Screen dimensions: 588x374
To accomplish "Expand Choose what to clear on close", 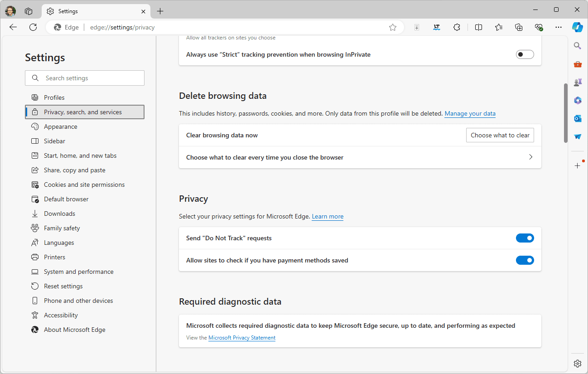I will [x=530, y=157].
